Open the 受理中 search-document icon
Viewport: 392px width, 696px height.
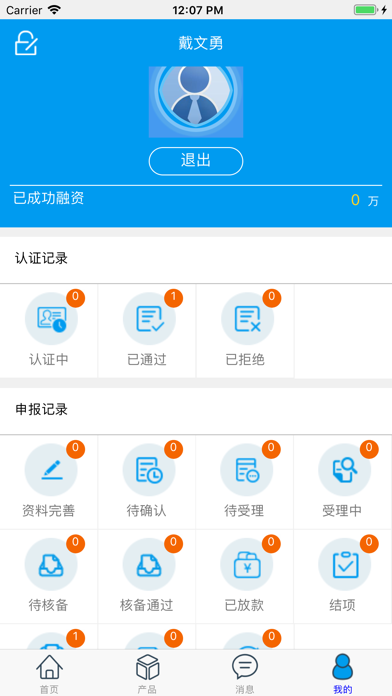[x=345, y=470]
